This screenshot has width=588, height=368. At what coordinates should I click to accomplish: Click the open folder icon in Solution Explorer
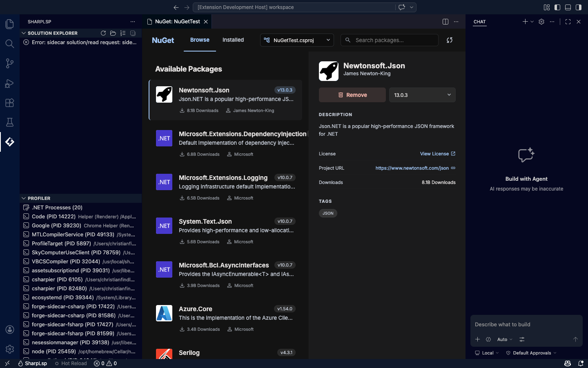point(113,33)
